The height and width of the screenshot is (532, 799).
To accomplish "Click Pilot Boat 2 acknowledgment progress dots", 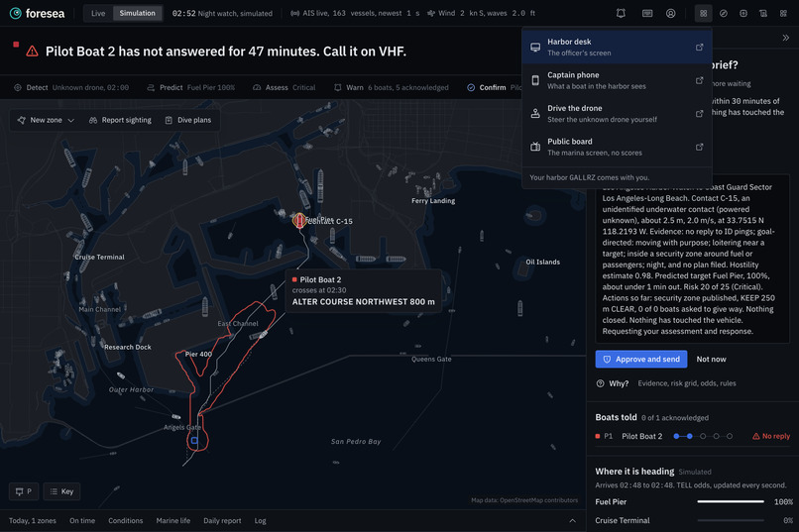I will click(703, 436).
